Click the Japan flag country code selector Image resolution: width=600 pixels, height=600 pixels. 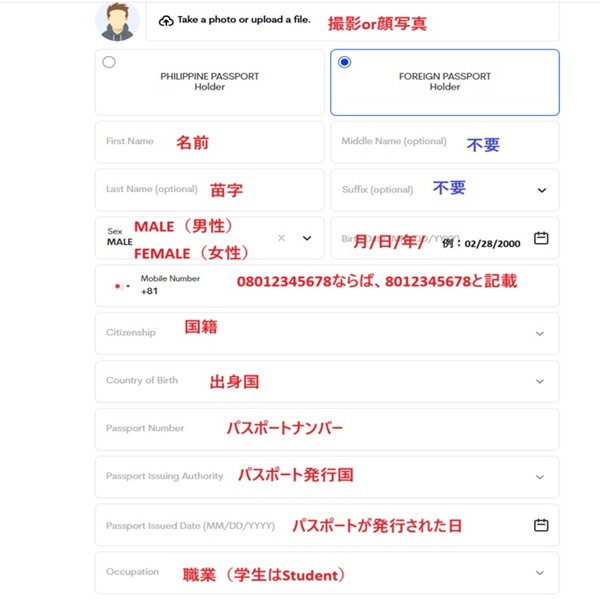[121, 286]
